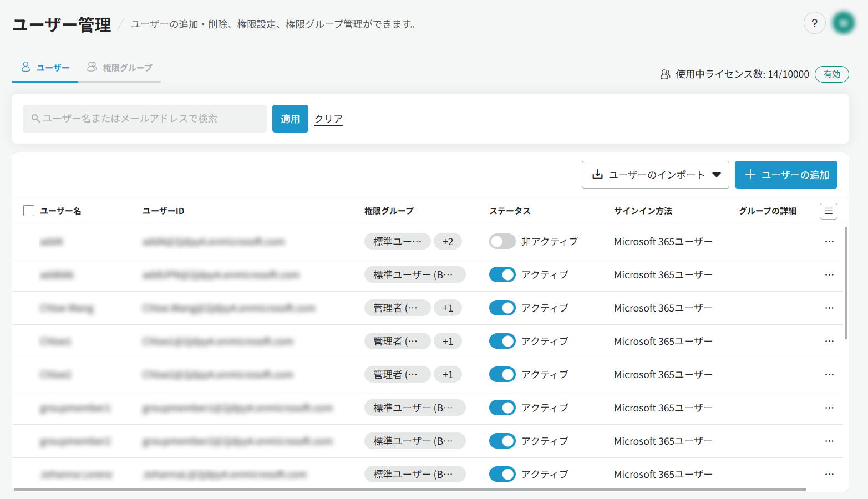Open the green profile avatar menu
Viewport: 868px width, 499px height.
844,23
